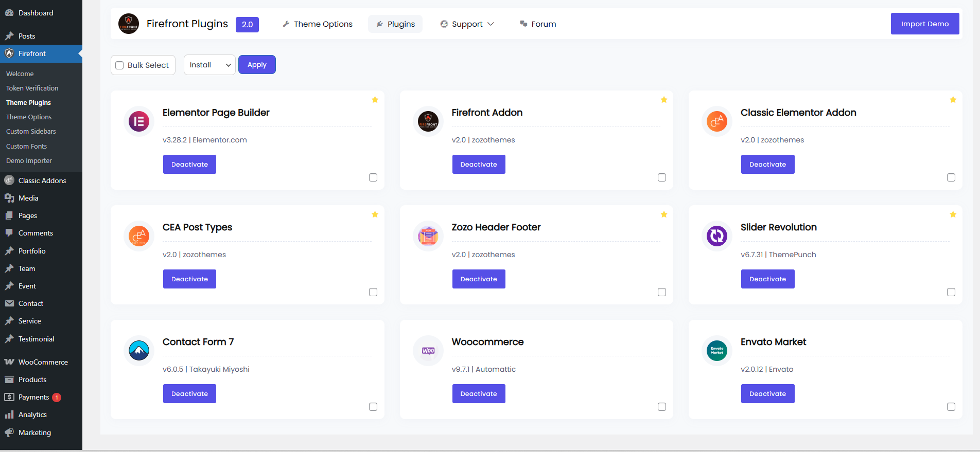This screenshot has height=452, width=980.
Task: Click the Firefront logo in header
Action: (x=129, y=24)
